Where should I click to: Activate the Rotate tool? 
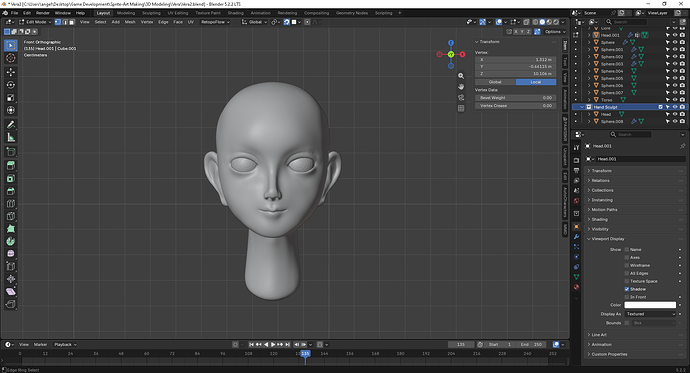[x=11, y=84]
